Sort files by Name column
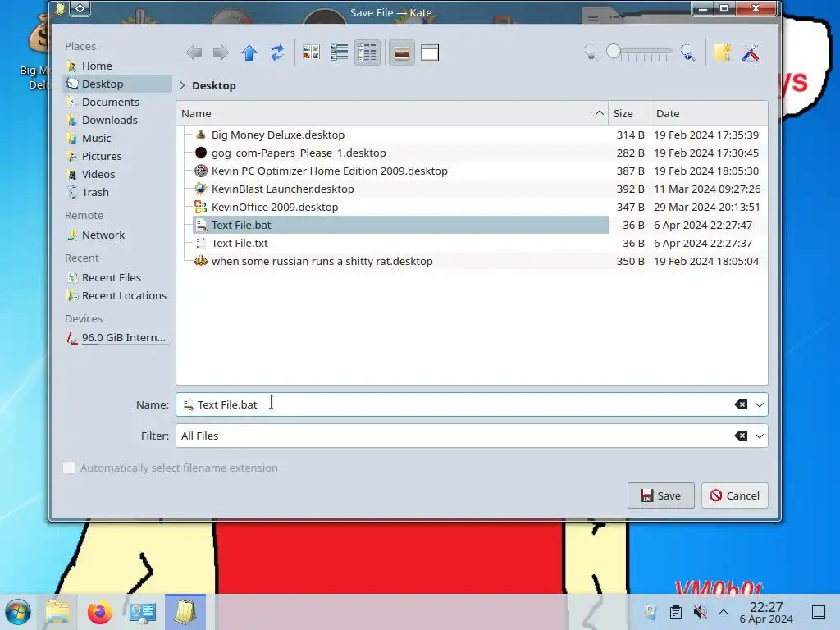840x630 pixels. pos(392,113)
